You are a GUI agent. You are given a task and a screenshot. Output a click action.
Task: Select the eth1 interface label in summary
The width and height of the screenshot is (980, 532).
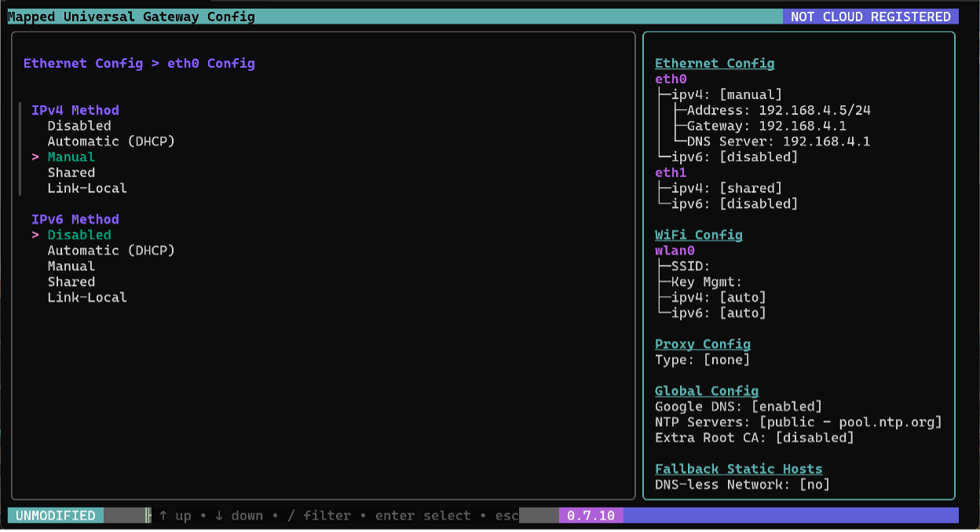click(x=671, y=173)
